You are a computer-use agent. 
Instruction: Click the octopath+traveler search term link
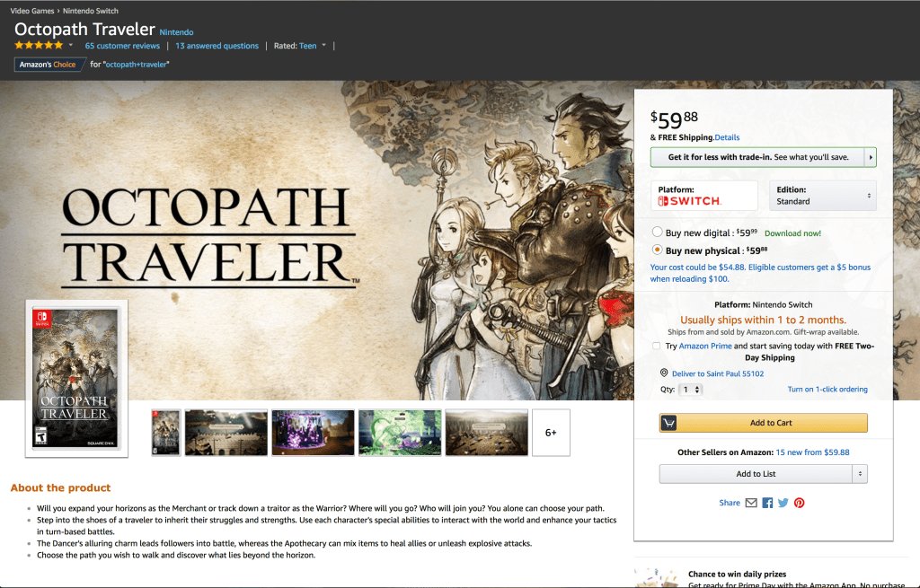[137, 65]
